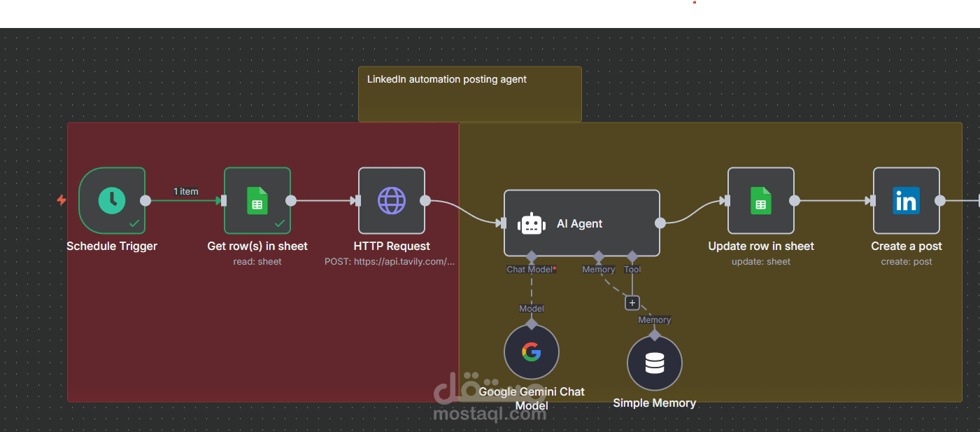Select the Google Sheets Get rows icon
Image resolution: width=980 pixels, height=432 pixels.
(257, 200)
